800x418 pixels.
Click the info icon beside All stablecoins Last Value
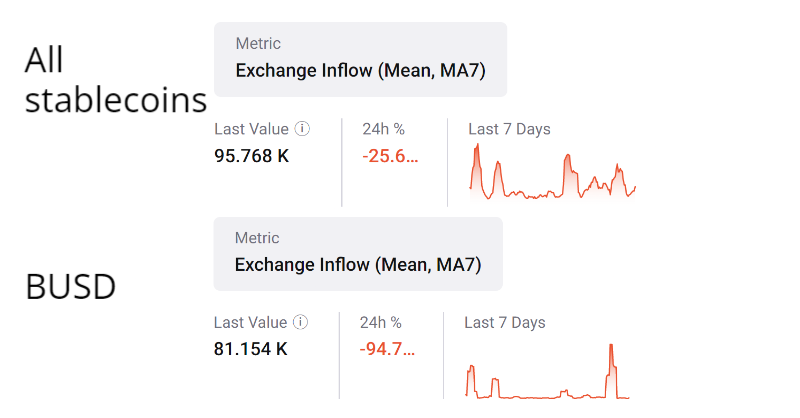[302, 129]
